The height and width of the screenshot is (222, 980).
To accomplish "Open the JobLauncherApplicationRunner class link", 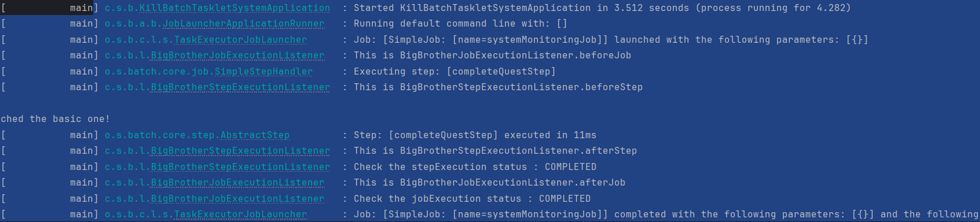I will pyautogui.click(x=243, y=24).
